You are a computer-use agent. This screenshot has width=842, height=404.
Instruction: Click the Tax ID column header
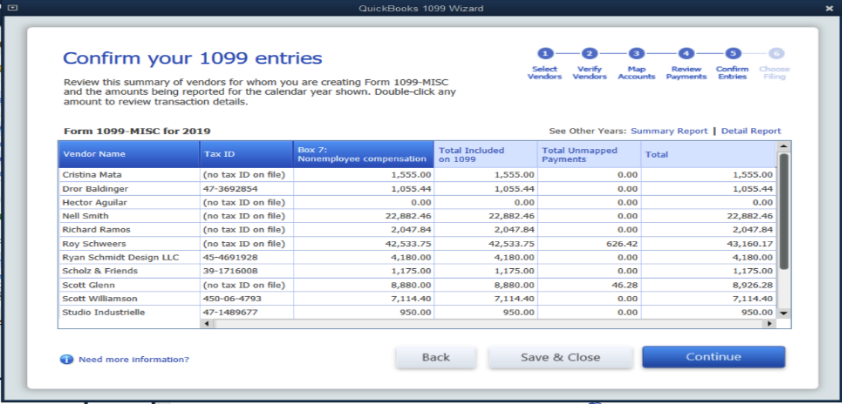point(245,154)
